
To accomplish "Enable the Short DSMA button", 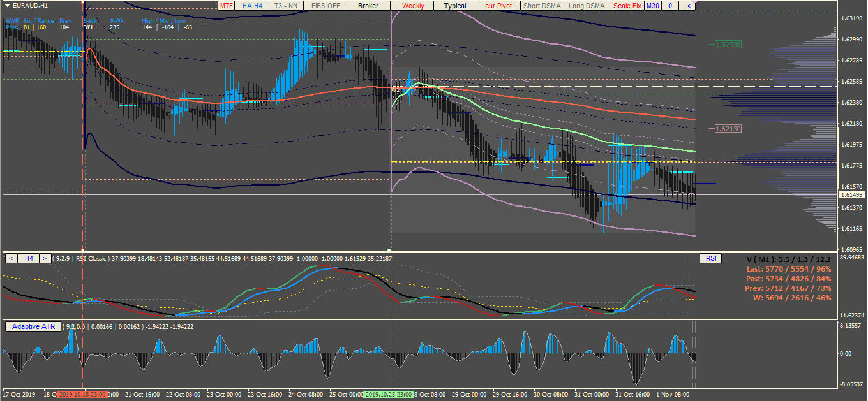I will click(x=542, y=6).
